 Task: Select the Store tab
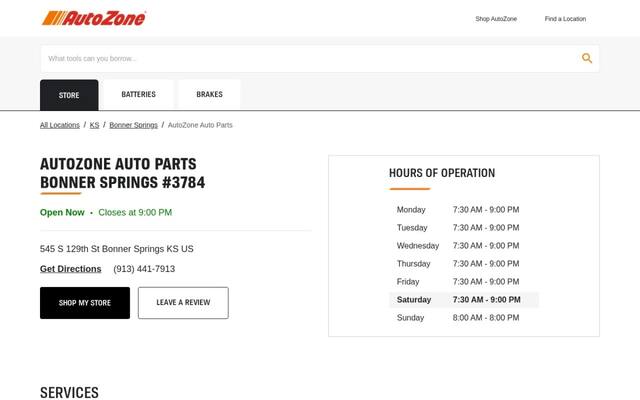click(x=69, y=95)
